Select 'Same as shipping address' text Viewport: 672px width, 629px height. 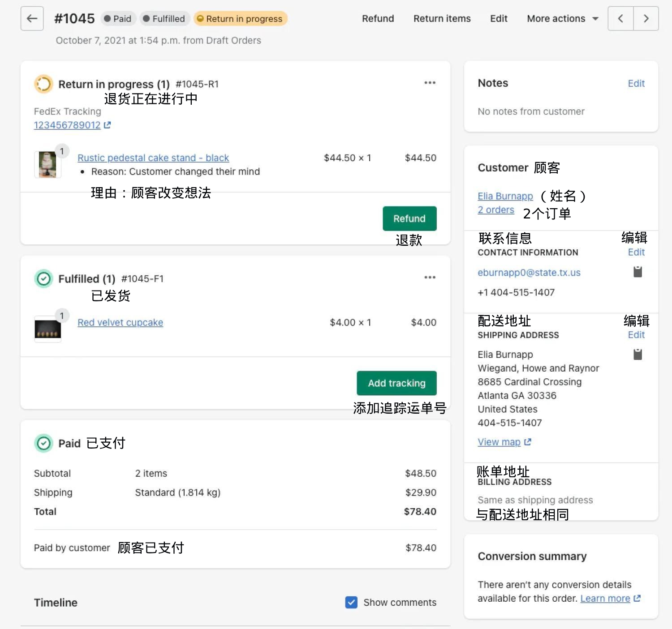click(535, 500)
